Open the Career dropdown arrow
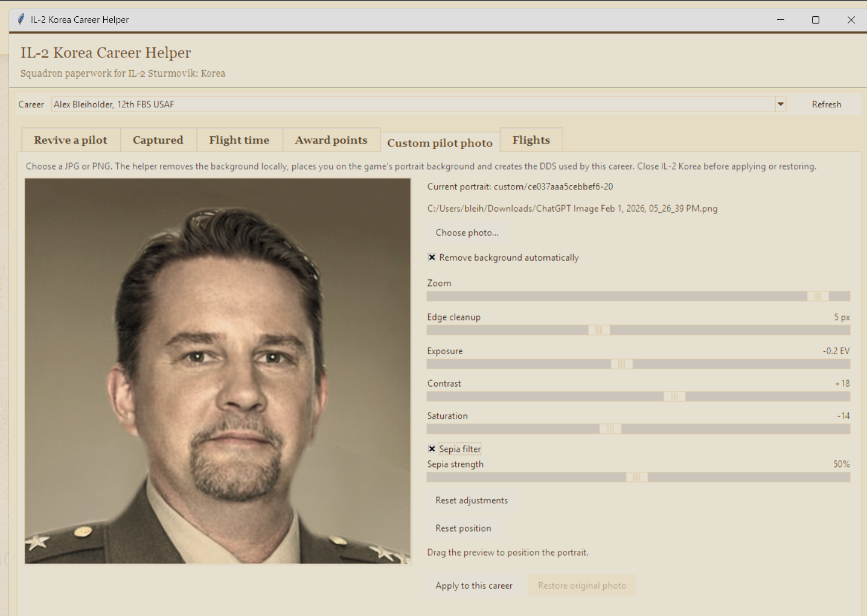This screenshot has width=867, height=616. (780, 104)
